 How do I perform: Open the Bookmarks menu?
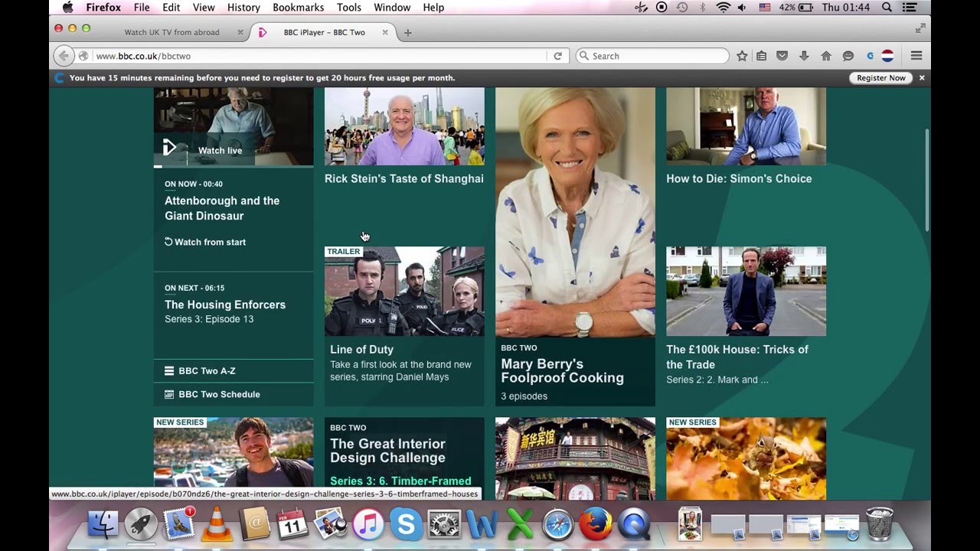coord(299,7)
